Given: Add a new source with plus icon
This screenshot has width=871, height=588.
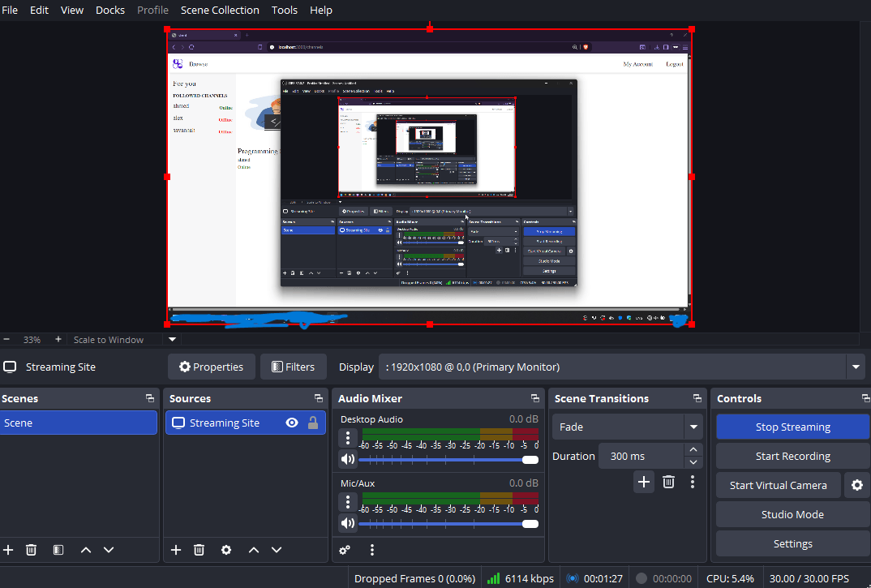Looking at the screenshot, I should pyautogui.click(x=175, y=550).
